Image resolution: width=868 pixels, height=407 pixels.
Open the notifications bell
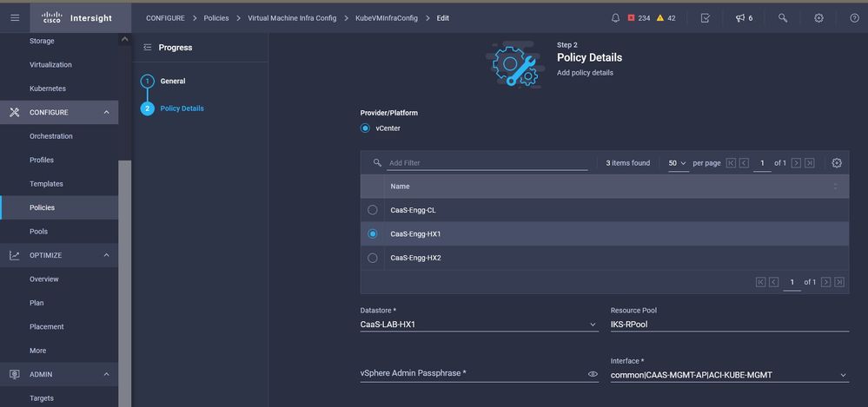615,18
